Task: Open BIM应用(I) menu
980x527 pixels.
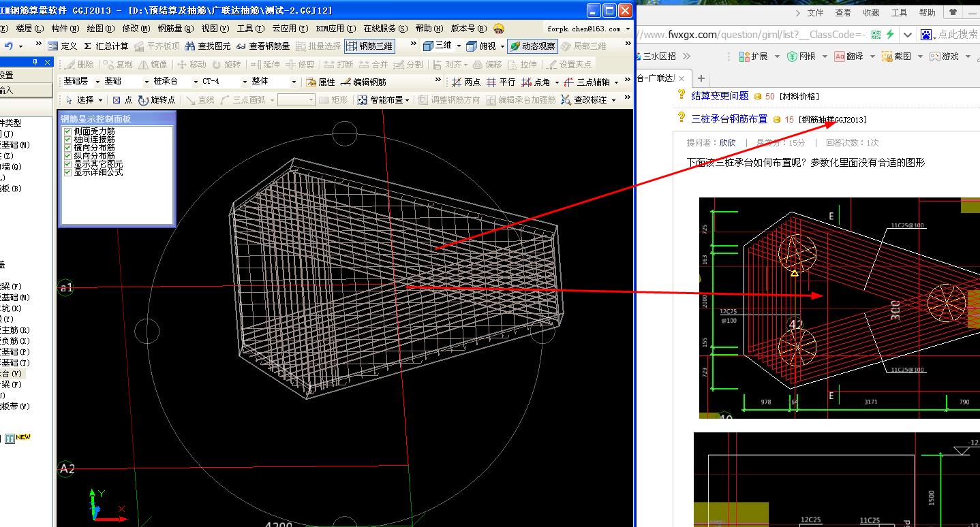Action: click(x=336, y=28)
